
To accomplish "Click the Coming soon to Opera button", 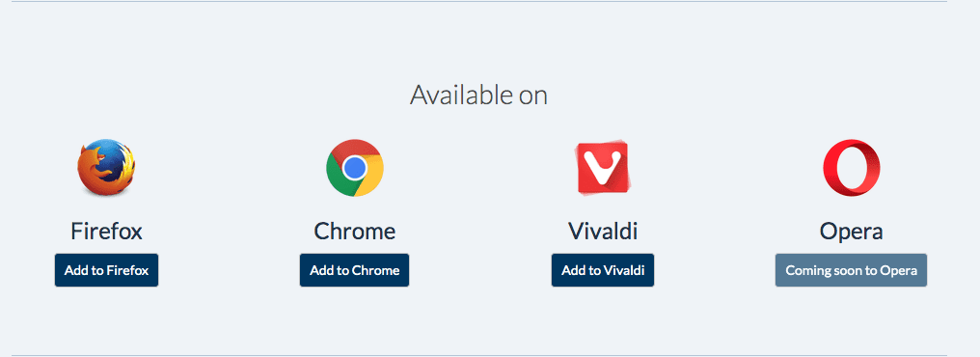I will coord(852,270).
